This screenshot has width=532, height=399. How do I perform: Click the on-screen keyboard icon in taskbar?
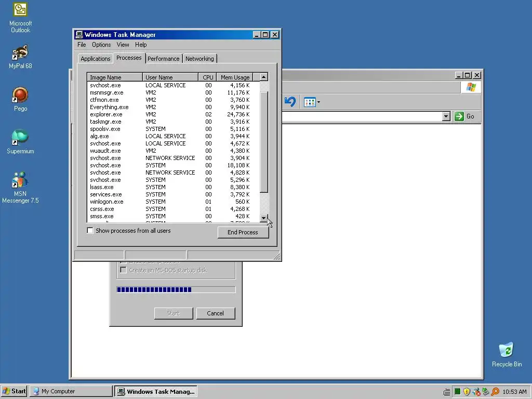pyautogui.click(x=447, y=392)
